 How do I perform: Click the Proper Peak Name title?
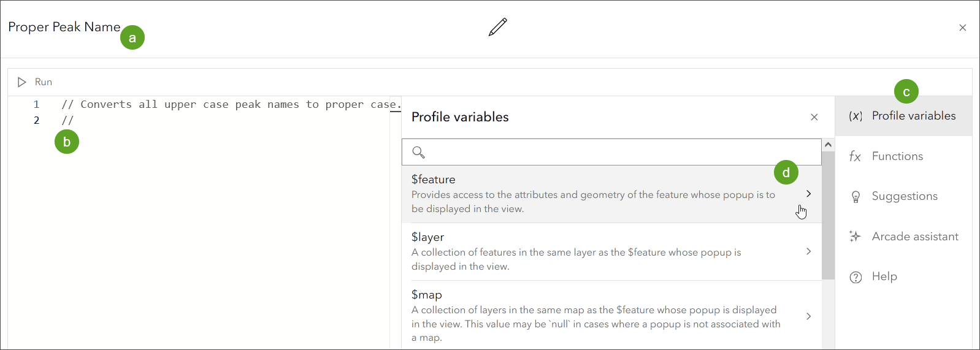[64, 27]
